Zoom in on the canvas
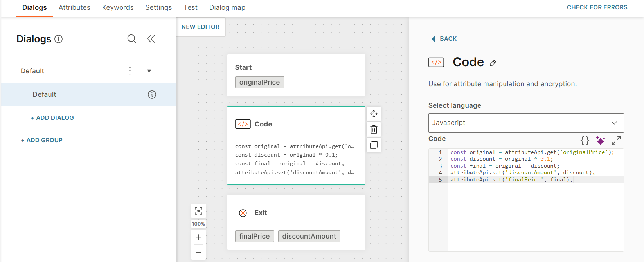 click(x=199, y=237)
